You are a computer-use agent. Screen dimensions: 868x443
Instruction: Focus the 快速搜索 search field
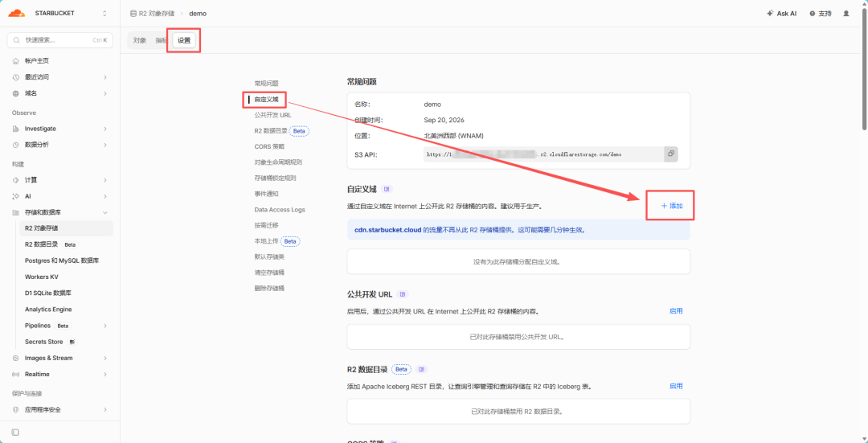pos(59,40)
